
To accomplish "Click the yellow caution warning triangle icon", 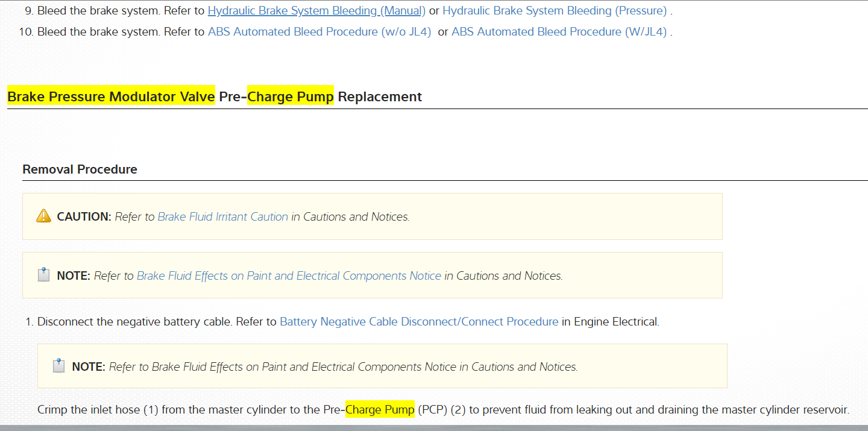I will [x=43, y=216].
